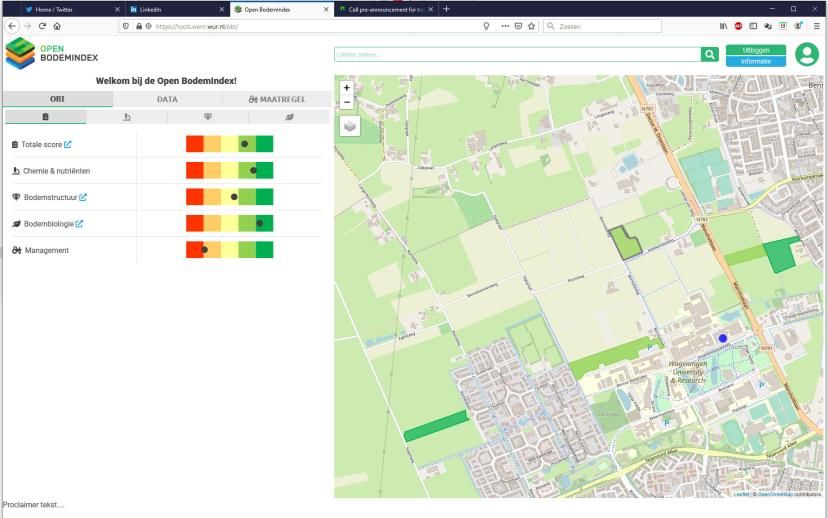Toggle the browser sidebar icon

point(753,26)
